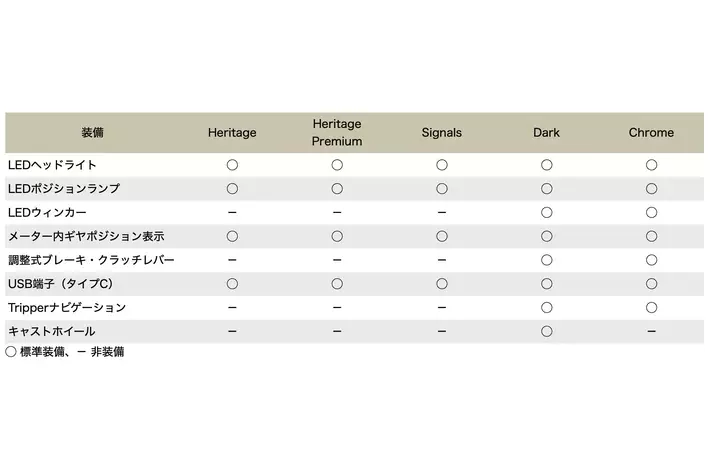This screenshot has width=710, height=474.
Task: Click the Heritage column header
Action: click(x=232, y=133)
